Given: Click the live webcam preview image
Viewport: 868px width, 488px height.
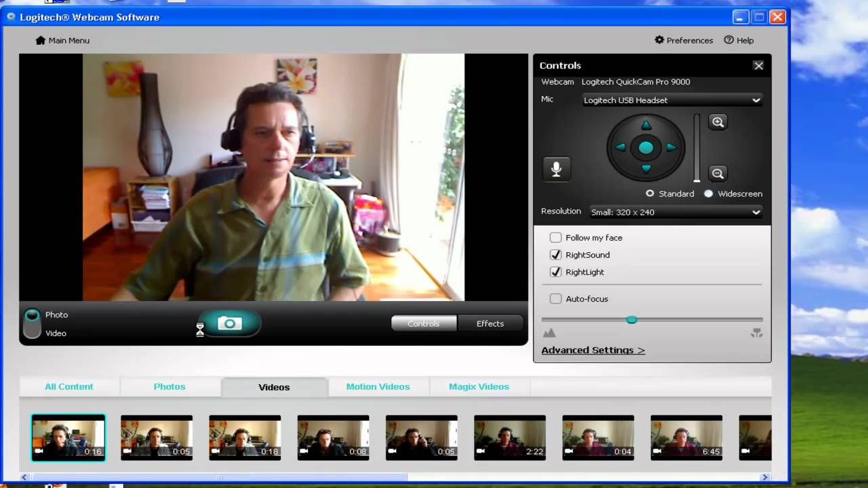Looking at the screenshot, I should pos(273,178).
